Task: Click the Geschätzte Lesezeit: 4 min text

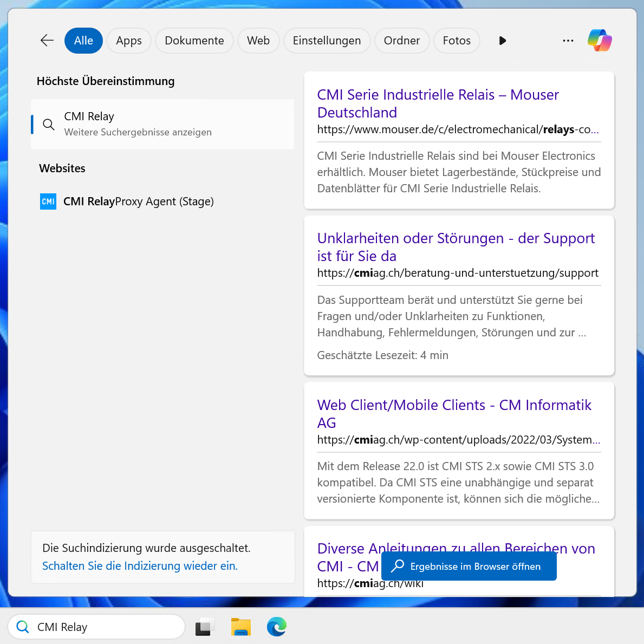Action: pyautogui.click(x=383, y=355)
